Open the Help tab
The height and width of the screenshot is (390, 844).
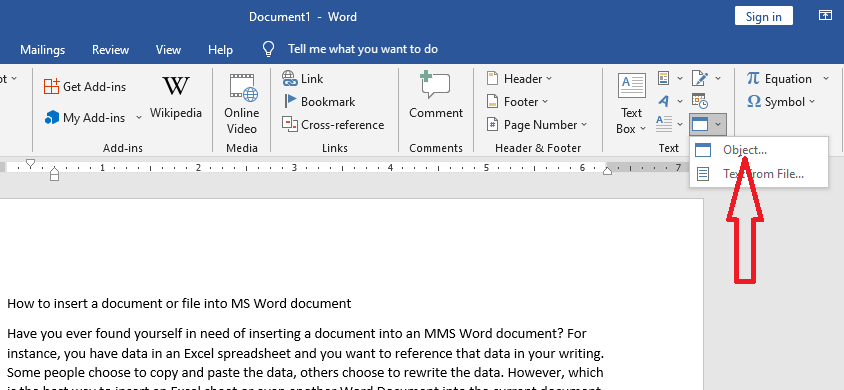220,49
